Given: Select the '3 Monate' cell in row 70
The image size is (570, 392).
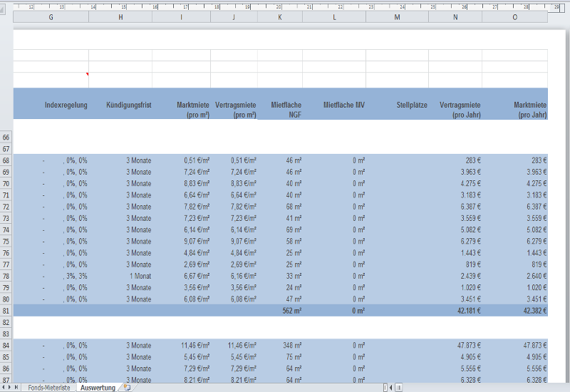Looking at the screenshot, I should tap(120, 184).
